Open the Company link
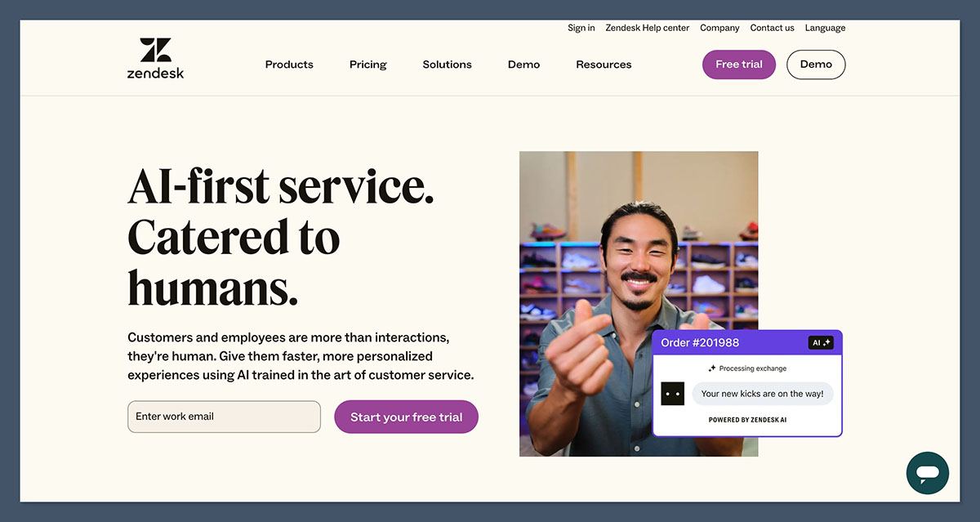The width and height of the screenshot is (980, 522). [719, 28]
